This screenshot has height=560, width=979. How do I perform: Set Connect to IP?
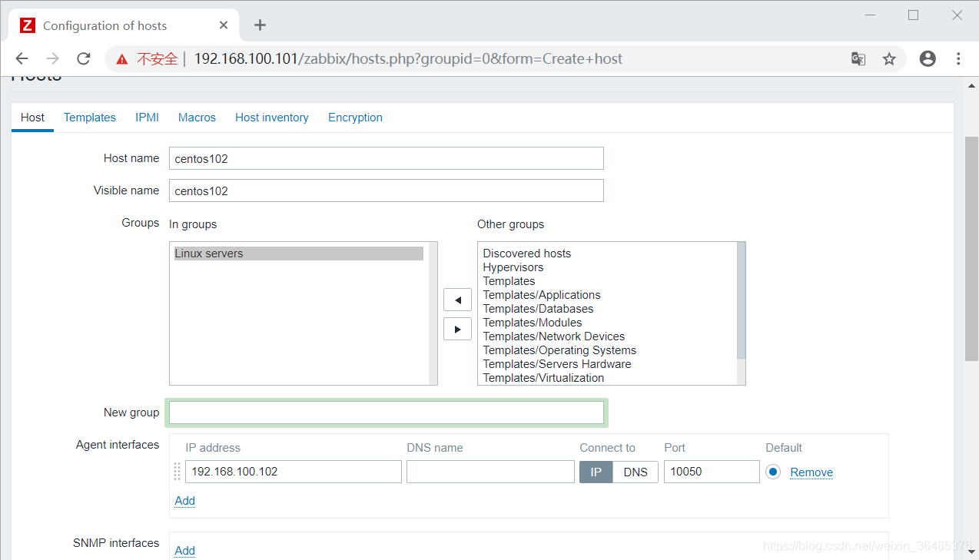click(x=596, y=472)
